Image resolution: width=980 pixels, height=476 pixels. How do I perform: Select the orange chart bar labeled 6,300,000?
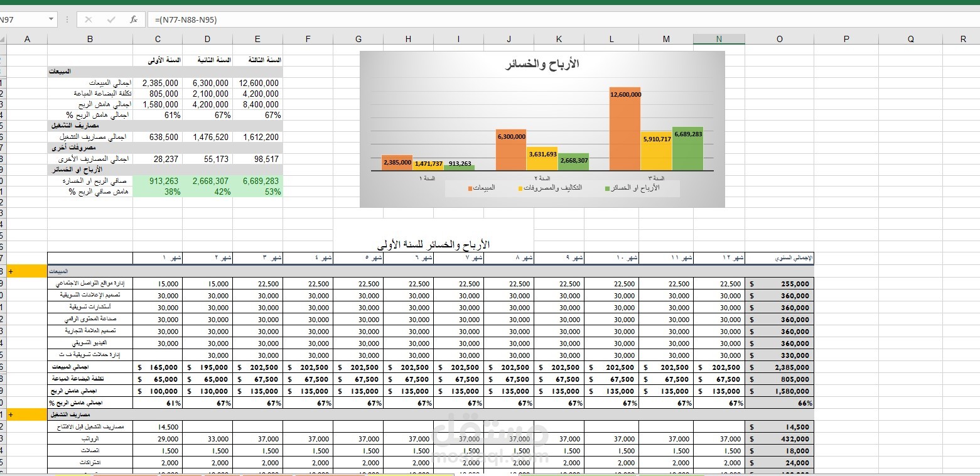pyautogui.click(x=511, y=149)
